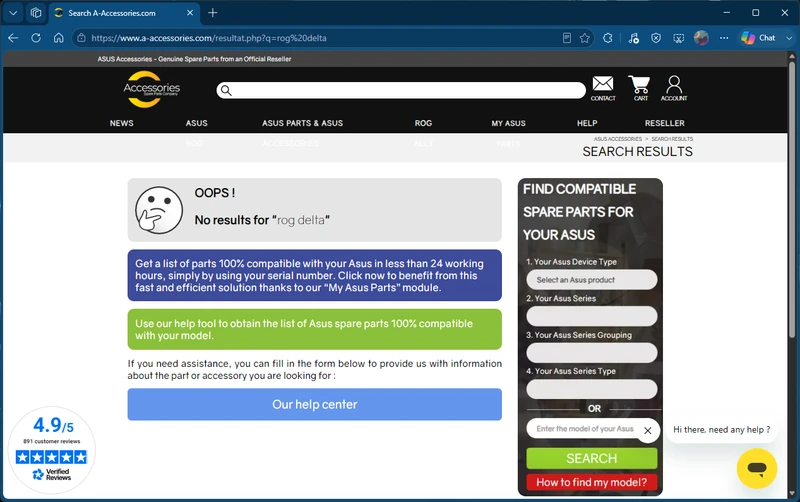Screen dimensions: 800x502
Task: Click the Hi there, need any help? message
Action: (721, 430)
